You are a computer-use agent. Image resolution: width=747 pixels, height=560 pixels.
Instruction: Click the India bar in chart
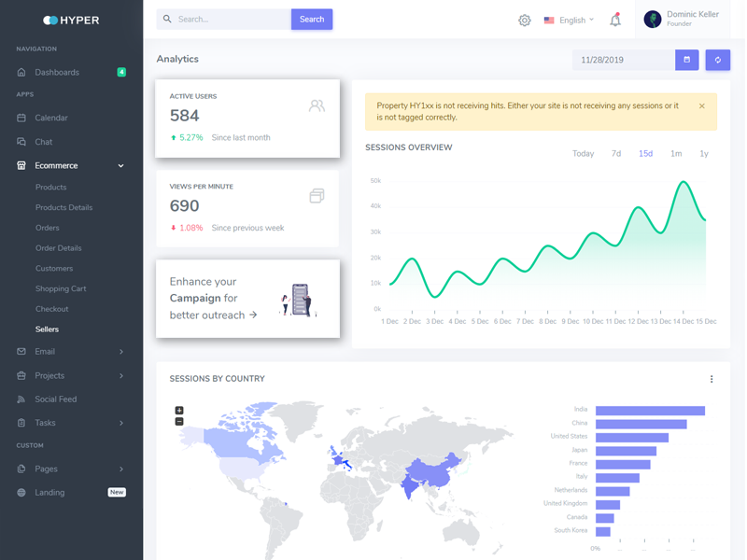pos(650,411)
